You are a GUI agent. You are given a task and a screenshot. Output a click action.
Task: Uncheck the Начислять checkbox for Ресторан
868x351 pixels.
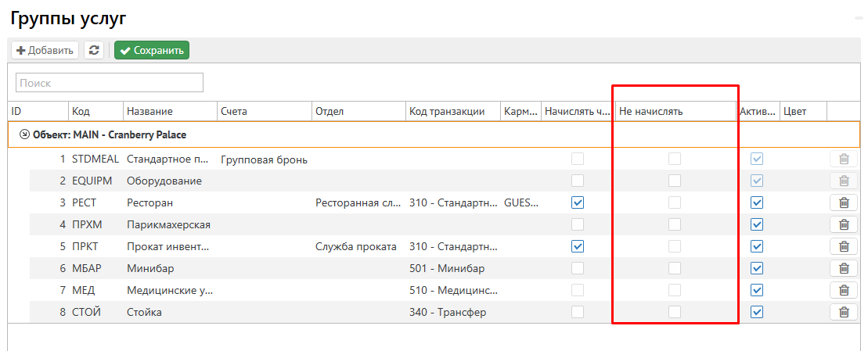tap(578, 202)
